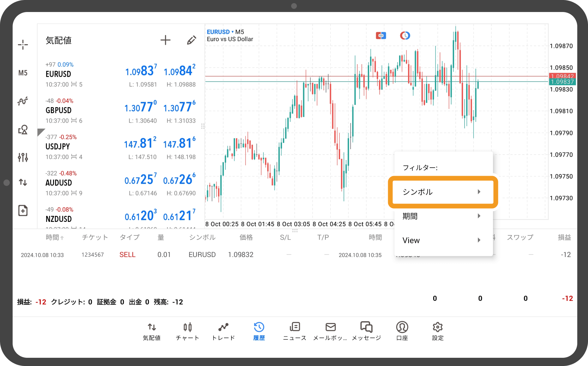Open chart settings sliders icon
This screenshot has width=588, height=366.
point(23,157)
